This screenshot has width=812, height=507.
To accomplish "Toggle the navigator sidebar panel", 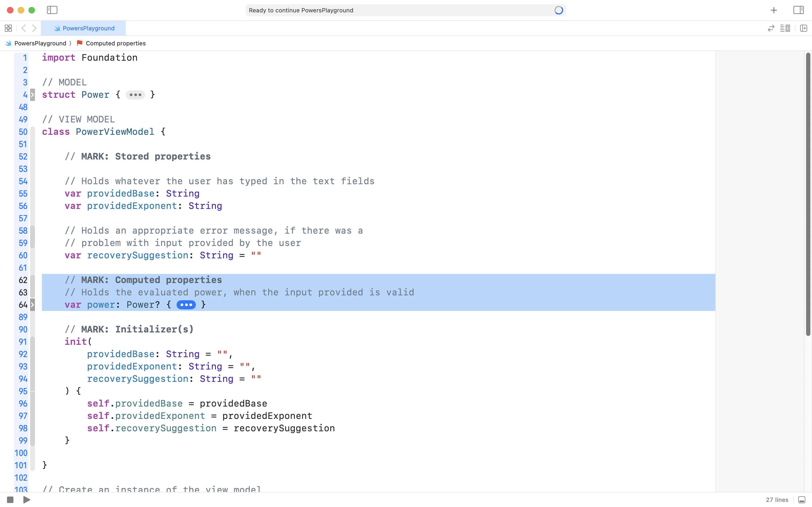I will click(x=52, y=10).
